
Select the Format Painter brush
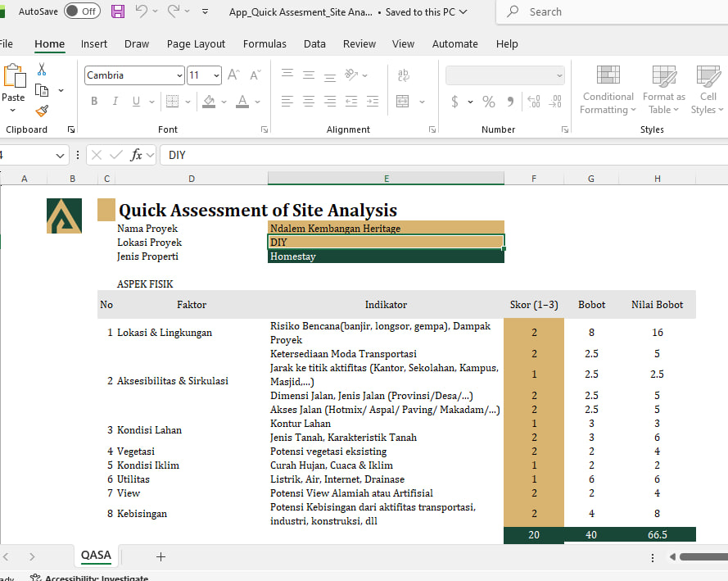coord(42,111)
